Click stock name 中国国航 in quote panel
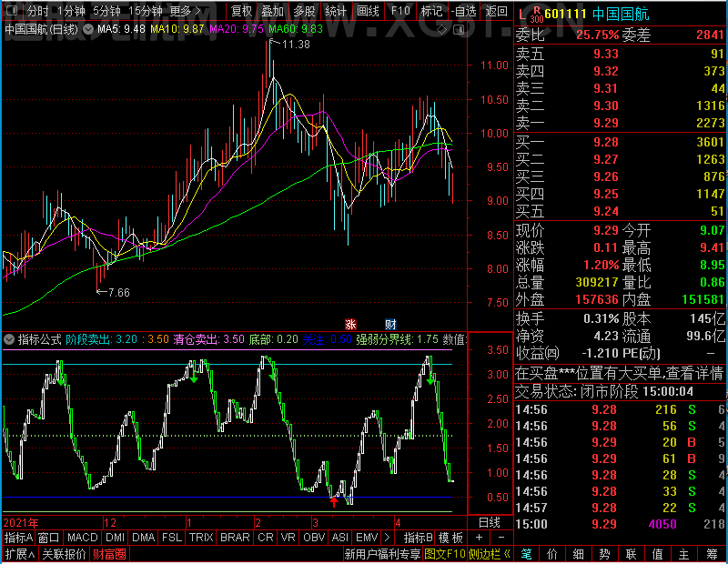Image resolution: width=728 pixels, height=564 pixels. (621, 15)
